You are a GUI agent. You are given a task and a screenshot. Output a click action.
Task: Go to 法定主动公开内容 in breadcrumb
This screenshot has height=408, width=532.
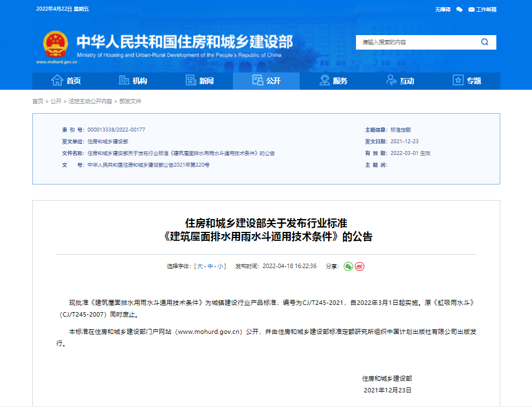(x=90, y=101)
